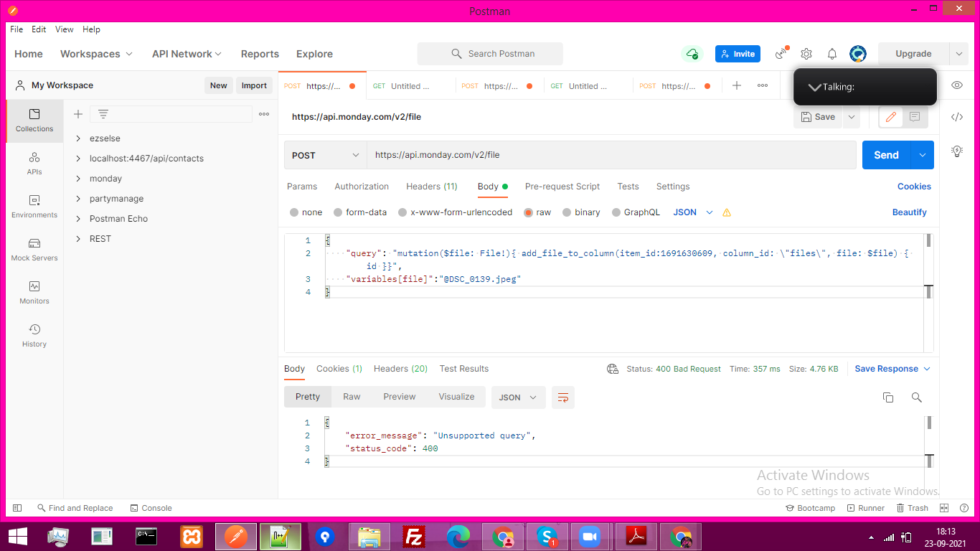Click the Import button
Viewport: 980px width, 551px height.
pos(254,85)
